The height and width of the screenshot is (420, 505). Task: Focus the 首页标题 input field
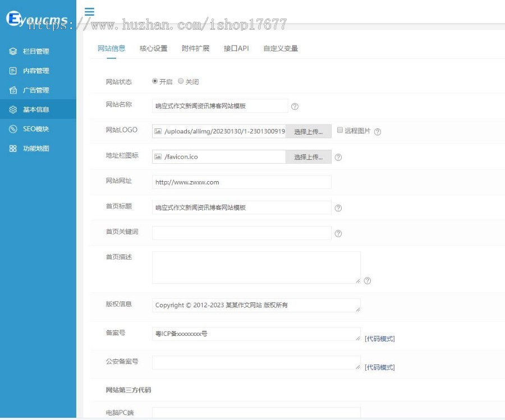241,207
